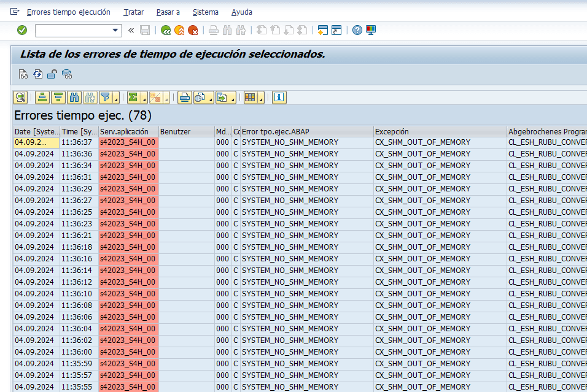Viewport: 587px width, 392px height.
Task: Click the ALV Find binoculars icon
Action: (x=74, y=97)
